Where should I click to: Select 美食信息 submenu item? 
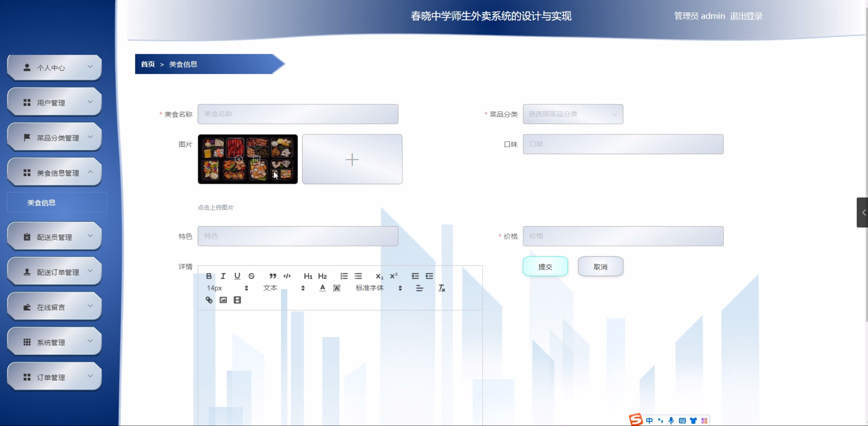[x=41, y=203]
